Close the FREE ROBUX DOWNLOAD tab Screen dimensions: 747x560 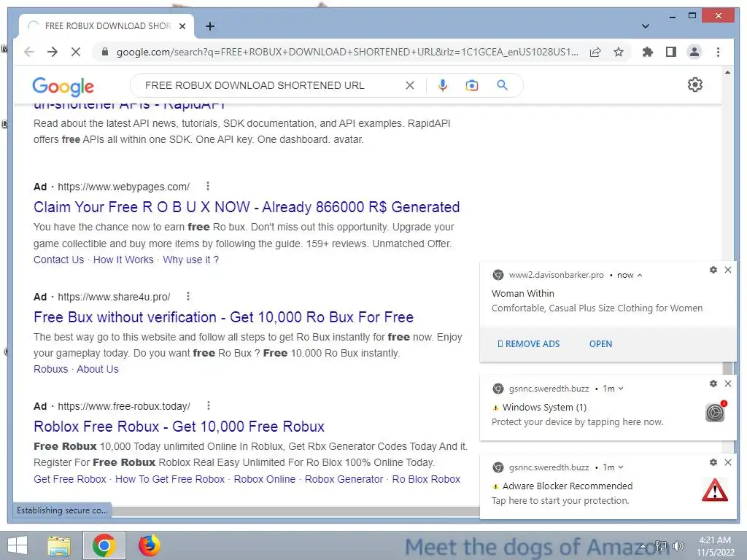(x=182, y=26)
